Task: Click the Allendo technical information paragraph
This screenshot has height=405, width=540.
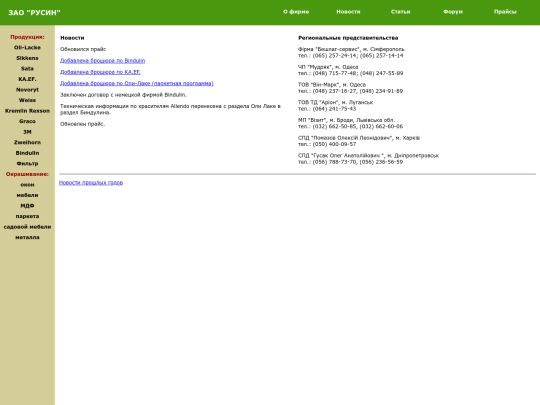Action: (170, 109)
